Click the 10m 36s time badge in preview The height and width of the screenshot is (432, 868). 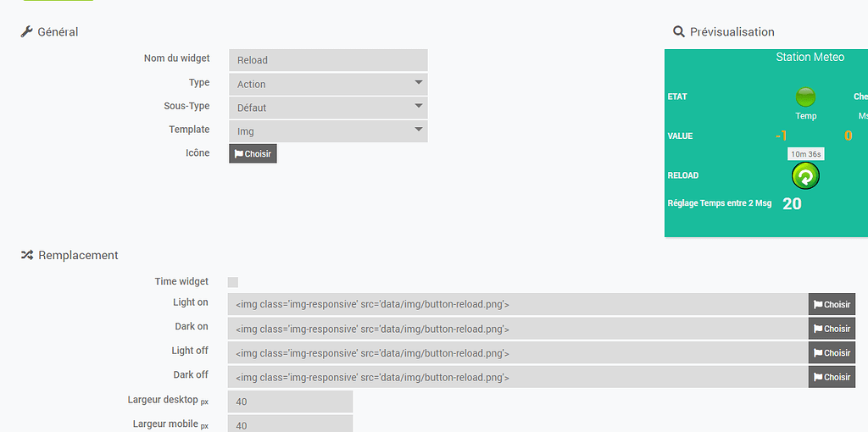click(x=806, y=154)
